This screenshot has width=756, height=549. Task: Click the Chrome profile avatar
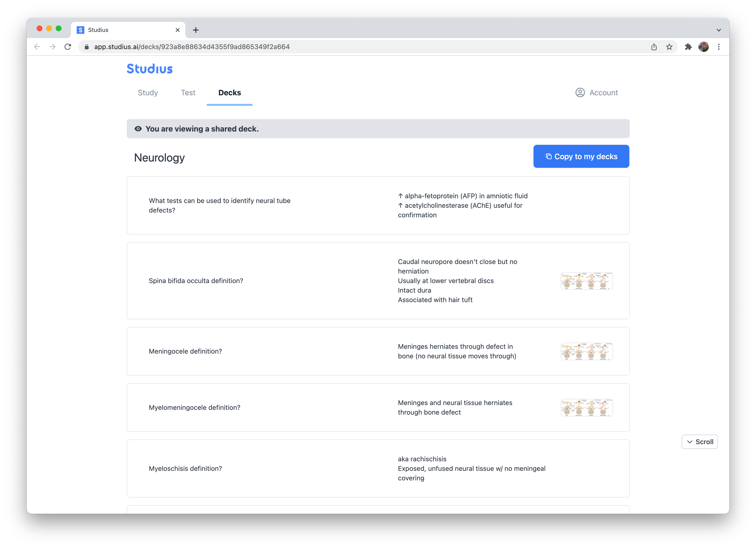coord(703,47)
